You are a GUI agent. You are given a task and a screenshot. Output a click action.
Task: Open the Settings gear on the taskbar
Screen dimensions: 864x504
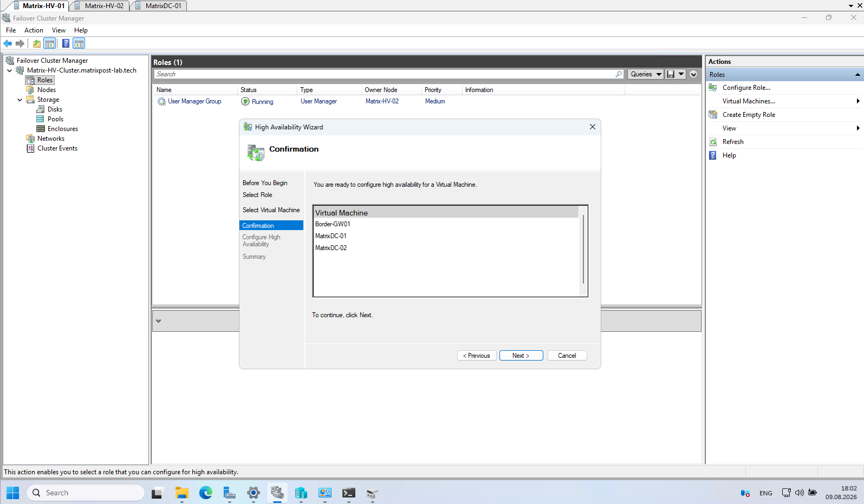point(254,493)
